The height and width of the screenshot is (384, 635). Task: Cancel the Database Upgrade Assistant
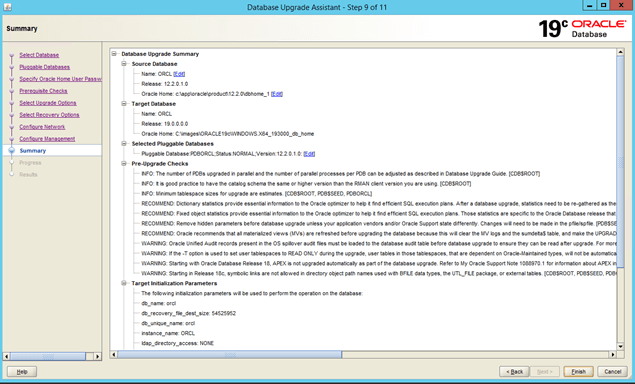(x=613, y=371)
